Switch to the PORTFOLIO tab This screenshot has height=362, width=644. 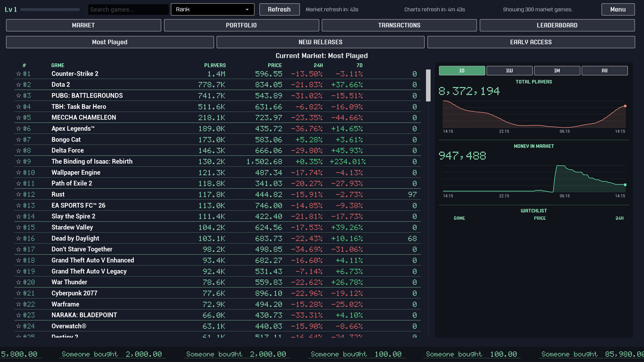(x=241, y=25)
